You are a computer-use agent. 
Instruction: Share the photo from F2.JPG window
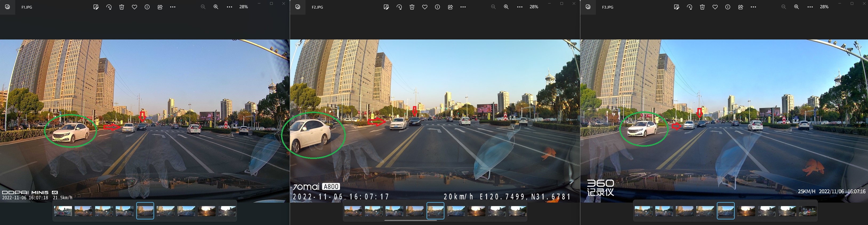tap(451, 7)
